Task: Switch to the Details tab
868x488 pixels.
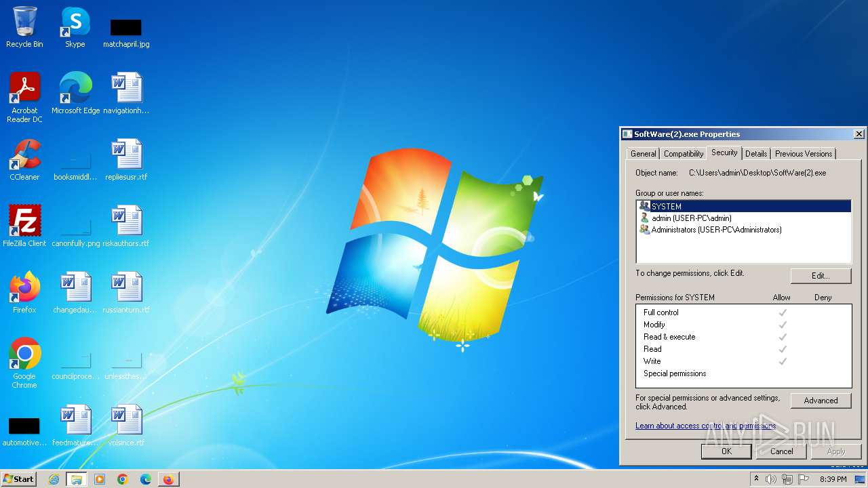Action: coord(755,154)
